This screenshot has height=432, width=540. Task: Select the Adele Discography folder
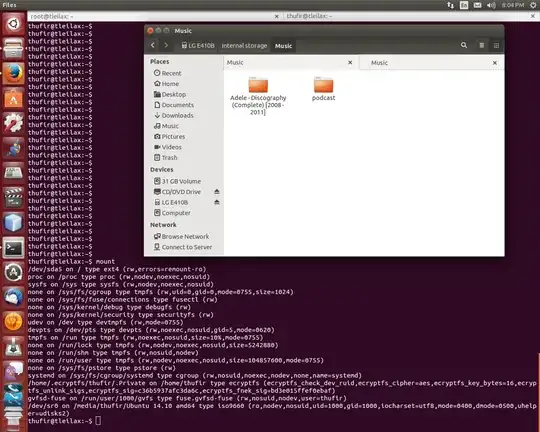coord(258,96)
